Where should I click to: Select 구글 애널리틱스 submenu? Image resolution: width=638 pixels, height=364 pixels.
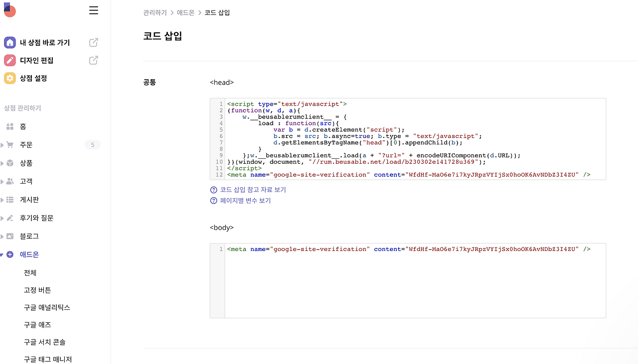pos(47,307)
